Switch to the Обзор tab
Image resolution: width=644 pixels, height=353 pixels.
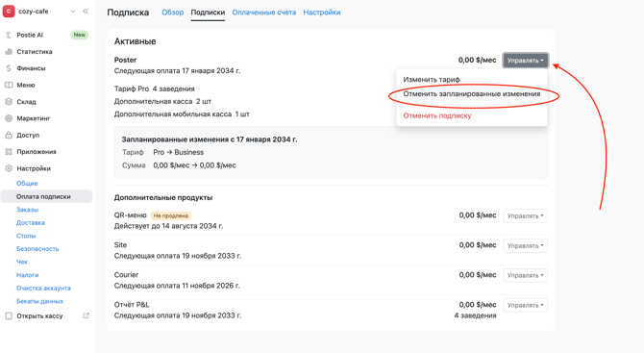click(172, 13)
